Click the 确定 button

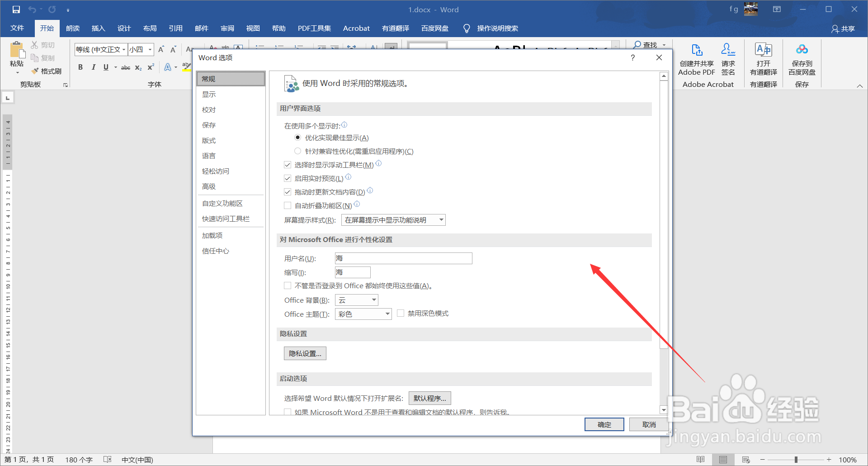[604, 424]
